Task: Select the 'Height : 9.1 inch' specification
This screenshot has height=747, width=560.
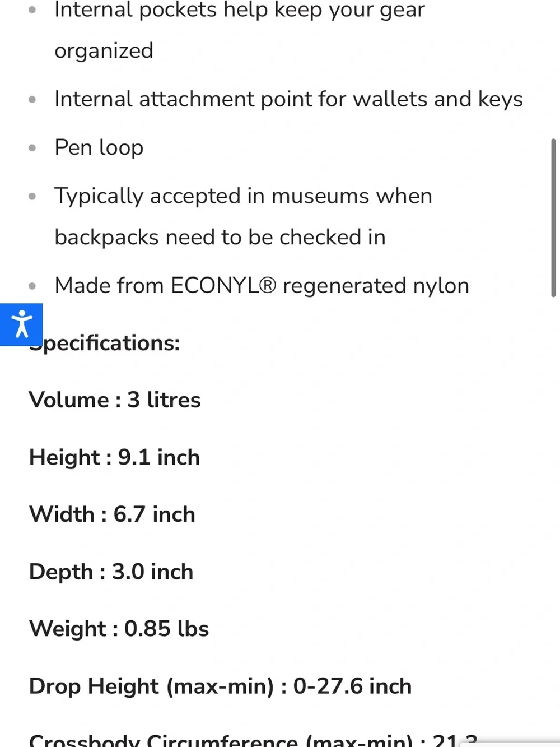Action: (x=114, y=457)
